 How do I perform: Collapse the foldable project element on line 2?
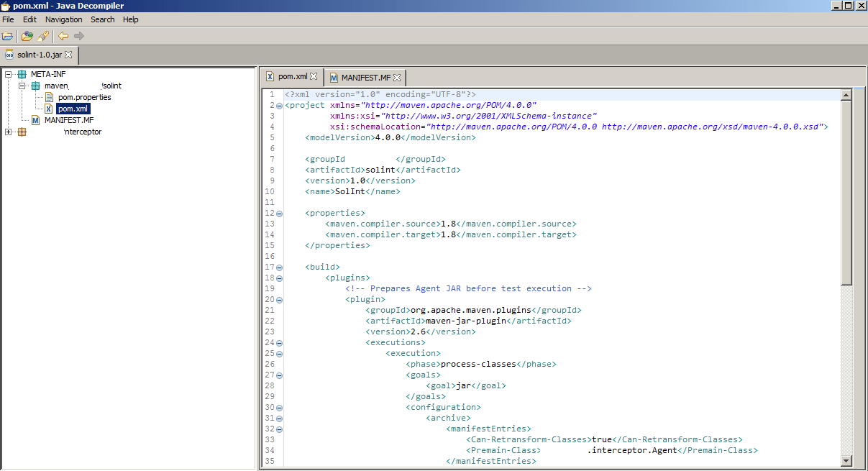(x=278, y=105)
